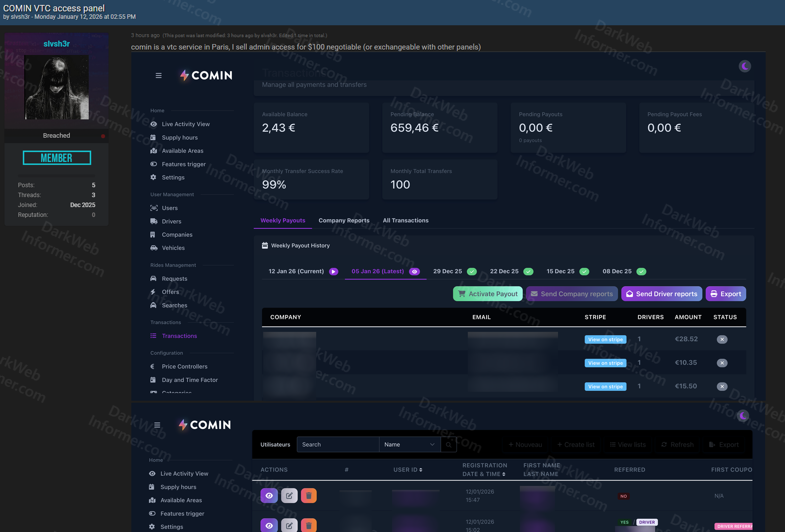Click into the Utilisateurs Search field
785x532 pixels.
point(337,445)
